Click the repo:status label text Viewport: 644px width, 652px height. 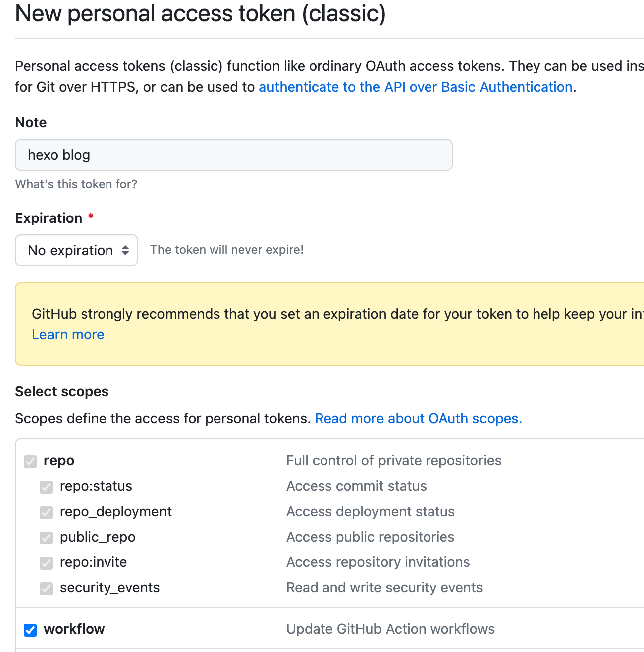point(96,486)
